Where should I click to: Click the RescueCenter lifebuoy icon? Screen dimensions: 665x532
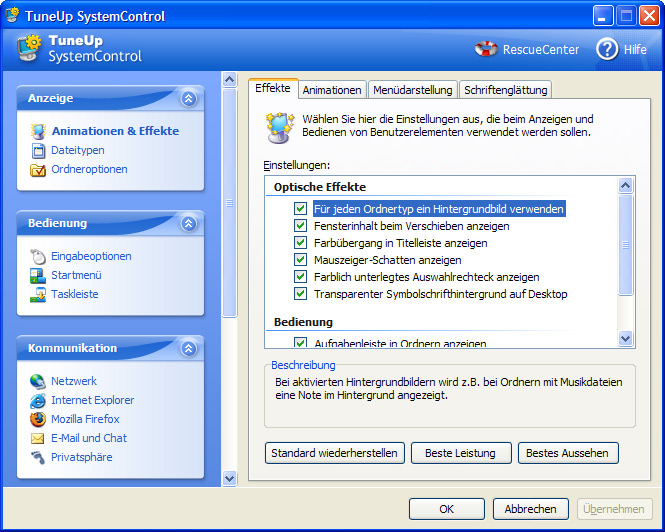486,49
